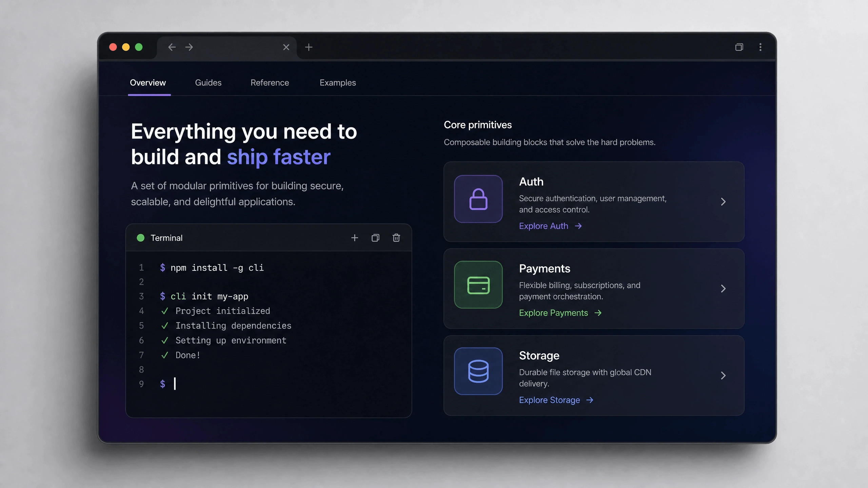Click the Auth lock icon
This screenshot has height=488, width=868.
[x=478, y=199]
